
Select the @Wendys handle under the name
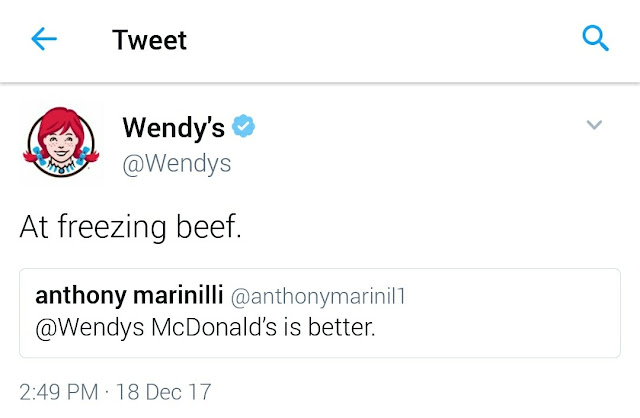point(176,163)
